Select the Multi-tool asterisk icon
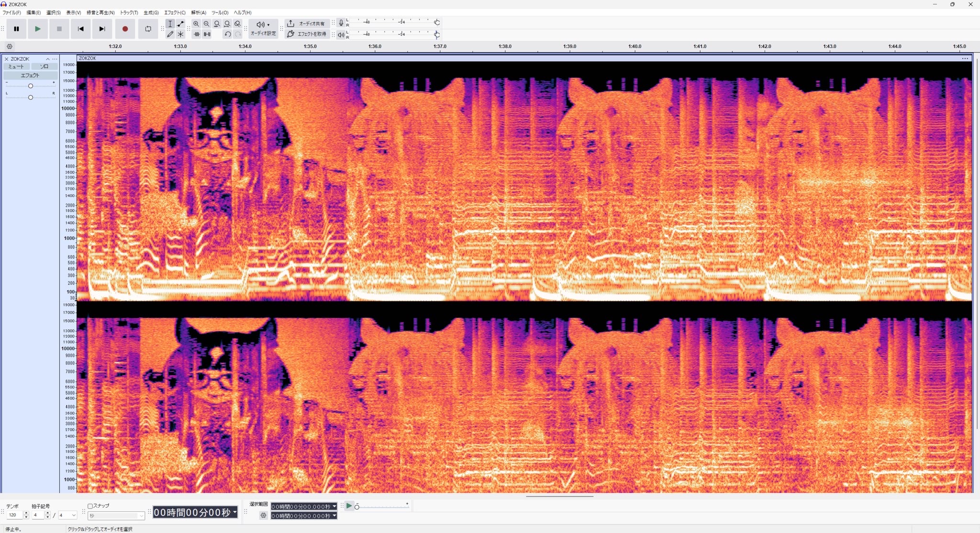 (x=180, y=34)
